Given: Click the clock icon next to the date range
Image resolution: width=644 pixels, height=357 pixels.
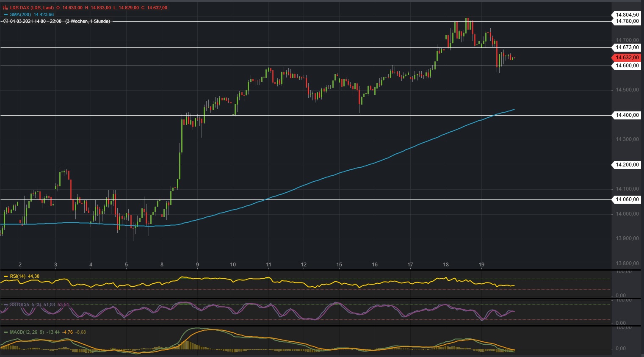Looking at the screenshot, I should click(x=6, y=21).
